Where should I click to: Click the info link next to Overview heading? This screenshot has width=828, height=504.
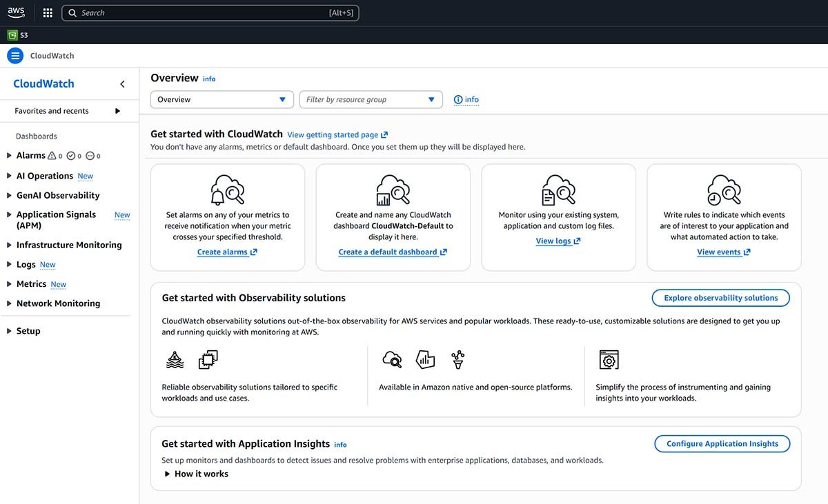pos(209,79)
